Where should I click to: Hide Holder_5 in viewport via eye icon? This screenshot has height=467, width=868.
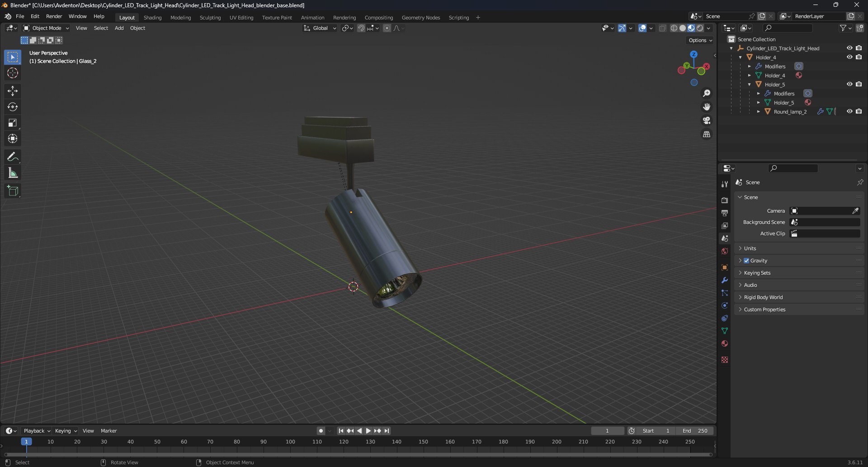(849, 84)
